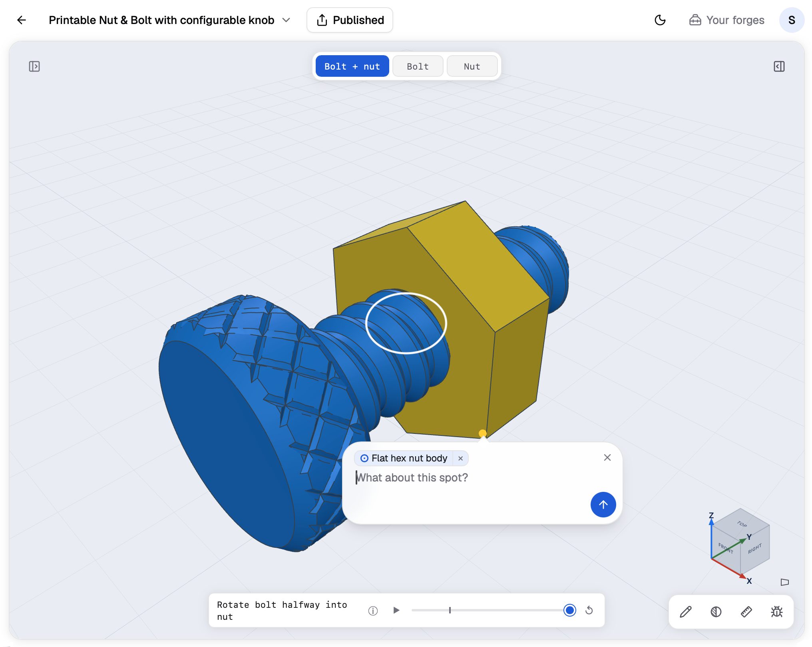Remove the Flat hex nut body tag

tap(460, 458)
